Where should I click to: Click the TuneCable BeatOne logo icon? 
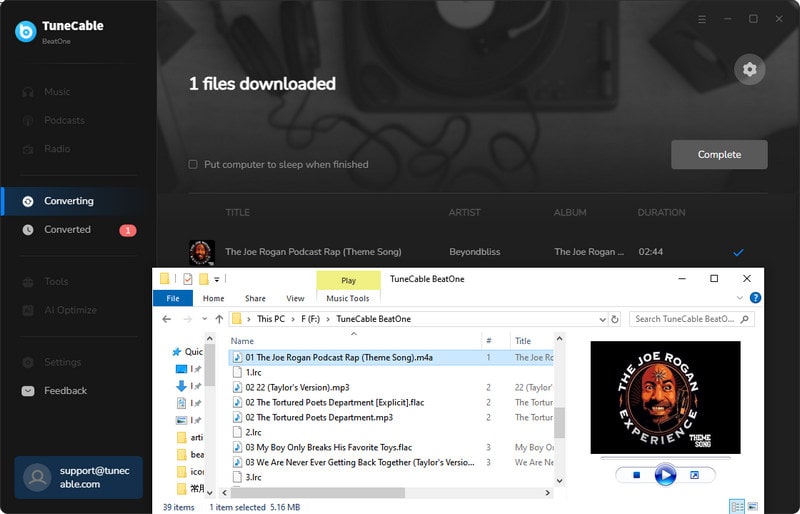(26, 32)
